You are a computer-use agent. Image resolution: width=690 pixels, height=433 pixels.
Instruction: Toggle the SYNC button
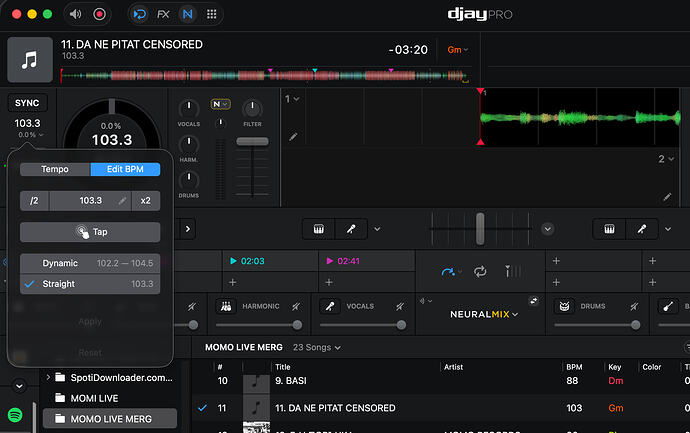[27, 103]
